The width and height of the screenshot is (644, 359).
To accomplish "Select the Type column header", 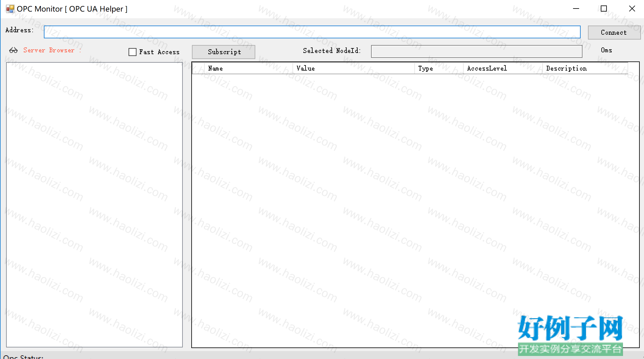I will 439,68.
